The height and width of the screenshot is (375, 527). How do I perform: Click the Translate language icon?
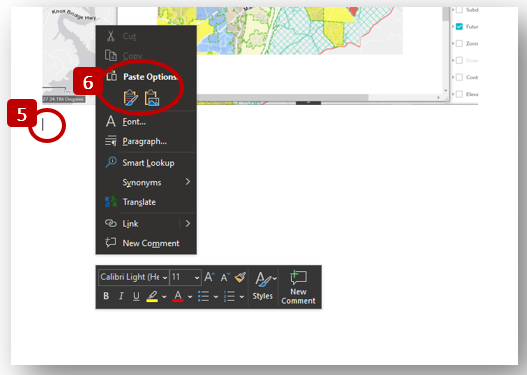[111, 202]
